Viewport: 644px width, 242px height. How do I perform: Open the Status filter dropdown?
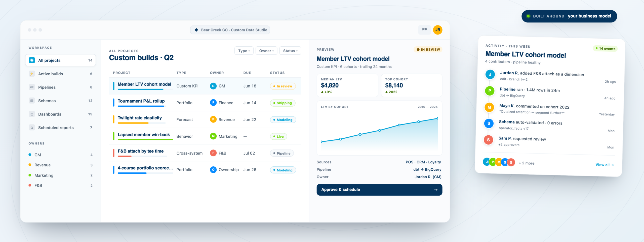point(290,51)
